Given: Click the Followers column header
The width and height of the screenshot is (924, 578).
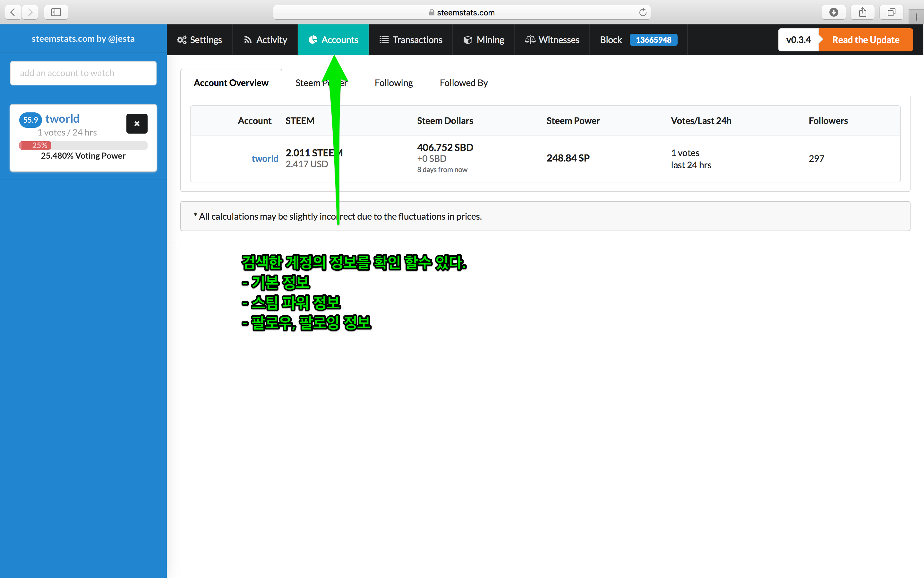Looking at the screenshot, I should (828, 121).
